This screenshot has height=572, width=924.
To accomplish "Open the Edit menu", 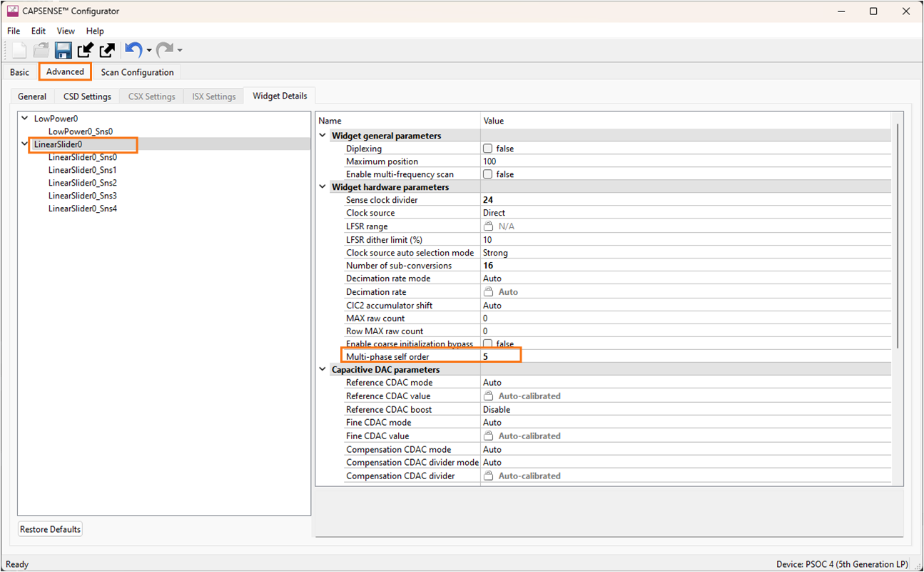I will [x=38, y=31].
